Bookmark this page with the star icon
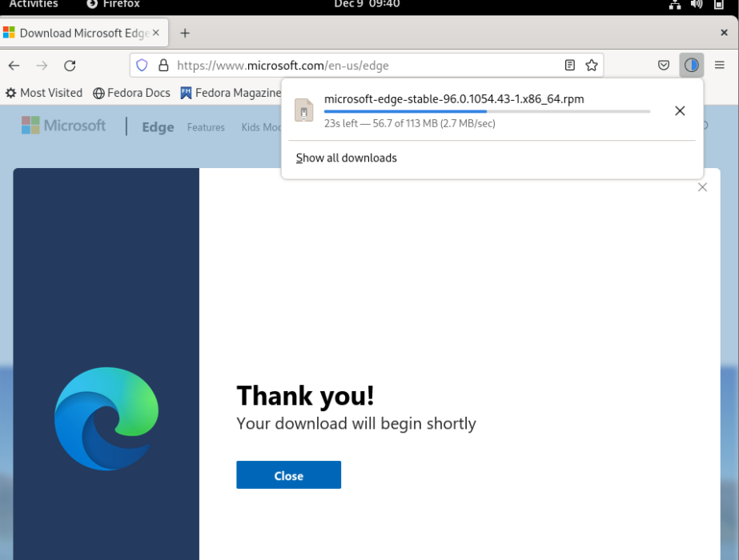Screen dimensions: 739x560 click(x=591, y=66)
